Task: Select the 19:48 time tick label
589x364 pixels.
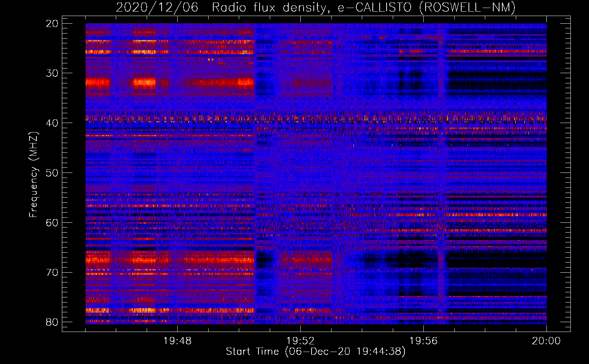Action: click(x=177, y=341)
